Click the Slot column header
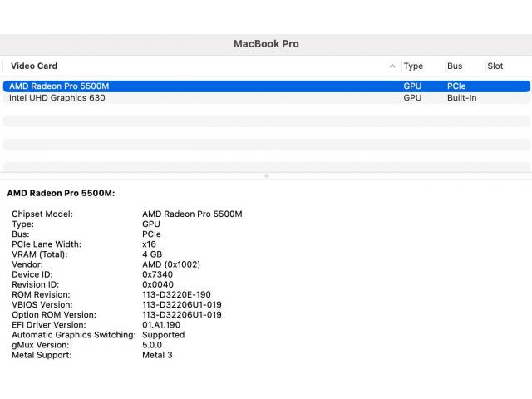The width and height of the screenshot is (532, 399). pyautogui.click(x=495, y=66)
